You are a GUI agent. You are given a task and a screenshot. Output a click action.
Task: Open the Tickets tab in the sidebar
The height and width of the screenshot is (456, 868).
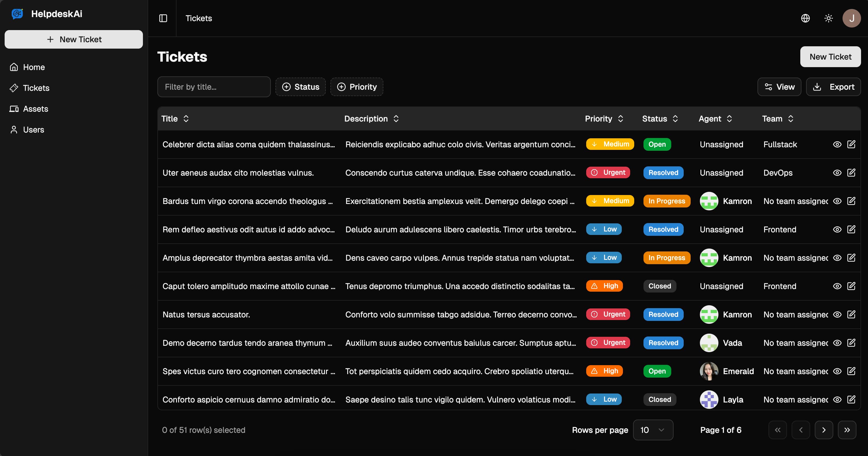(x=36, y=88)
